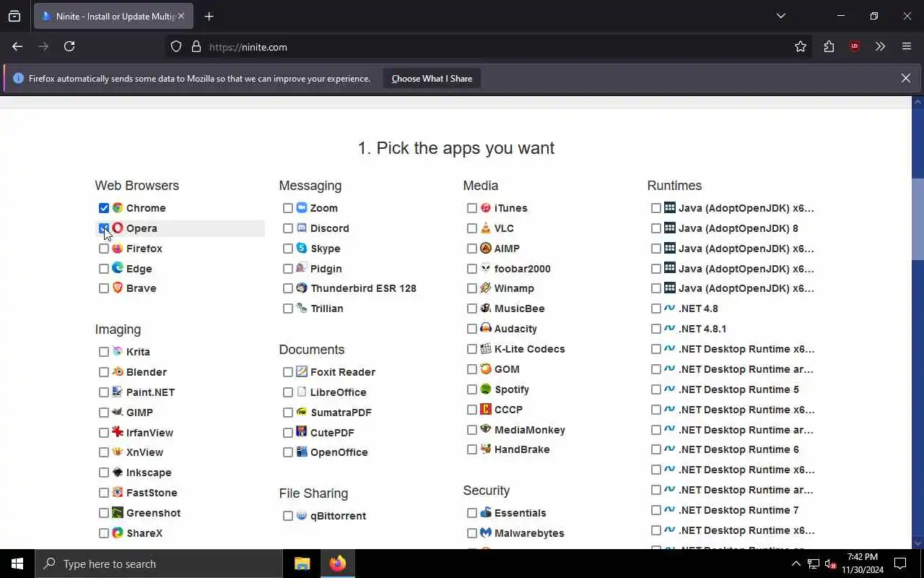This screenshot has height=578, width=924.
Task: Click the Firefox icon in Web Browsers list
Action: point(118,249)
